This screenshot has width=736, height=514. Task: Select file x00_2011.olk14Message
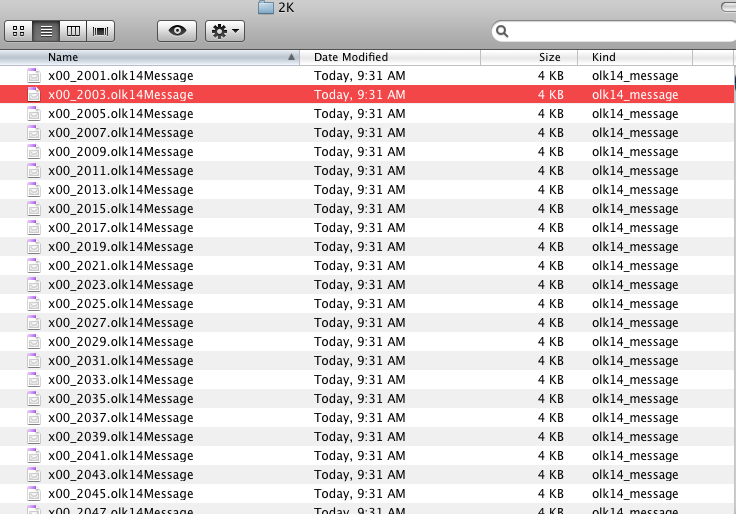point(366,171)
